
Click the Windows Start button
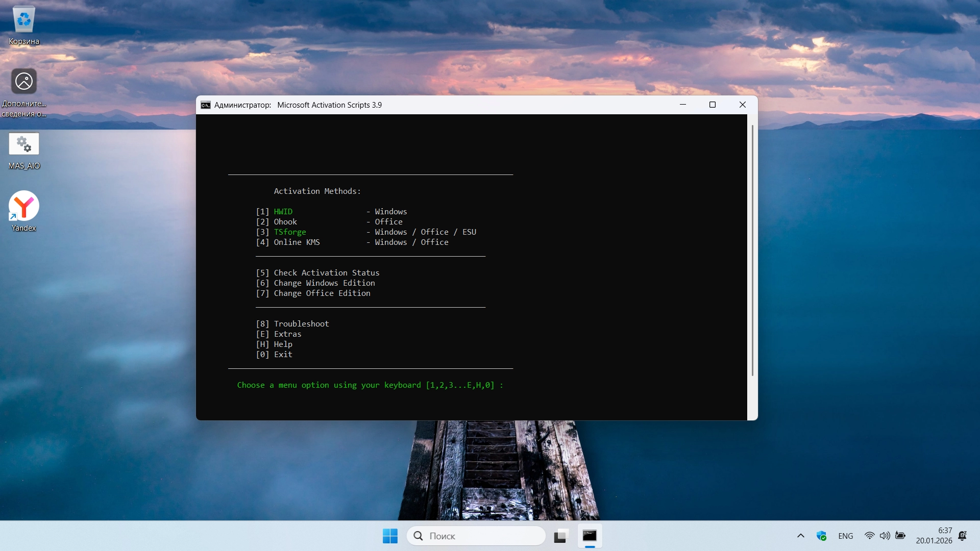[x=390, y=536]
